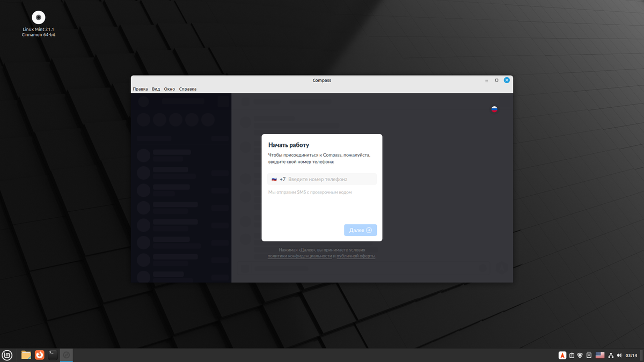Open the Linux Mint 21.1 disc desktop icon
Screen dimensions: 644x362
pyautogui.click(x=39, y=24)
